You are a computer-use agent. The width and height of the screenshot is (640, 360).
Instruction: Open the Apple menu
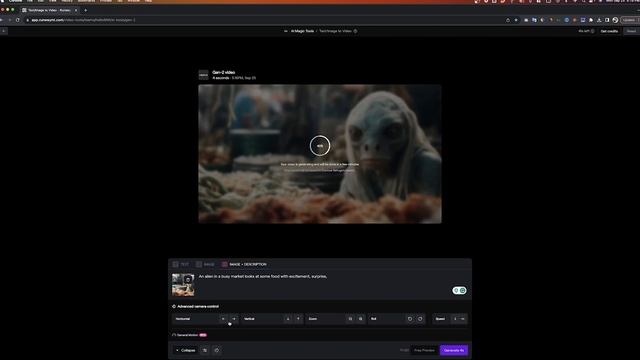click(x=3, y=1)
